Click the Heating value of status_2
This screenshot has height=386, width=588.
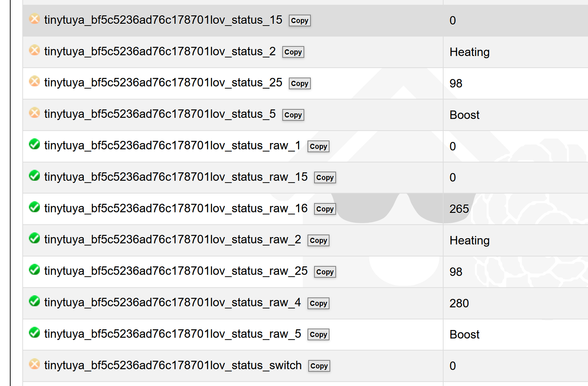tap(469, 52)
